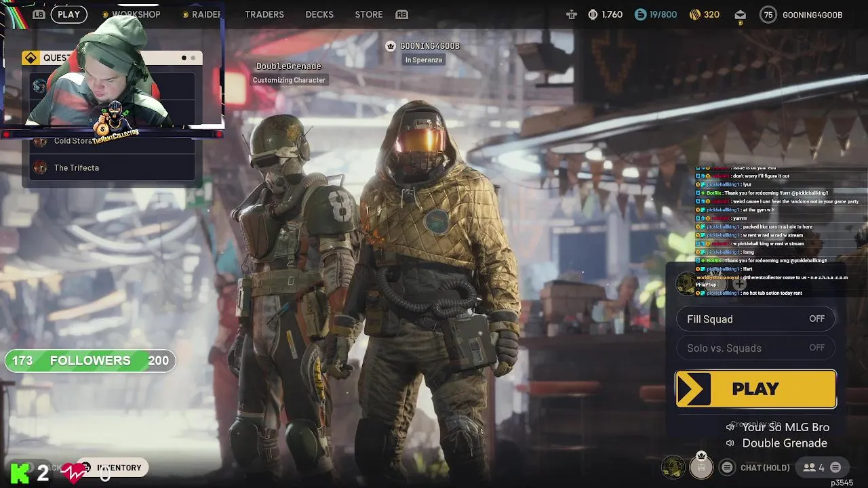868x488 pixels.
Task: Click the gold token icon beside 320
Action: [694, 14]
